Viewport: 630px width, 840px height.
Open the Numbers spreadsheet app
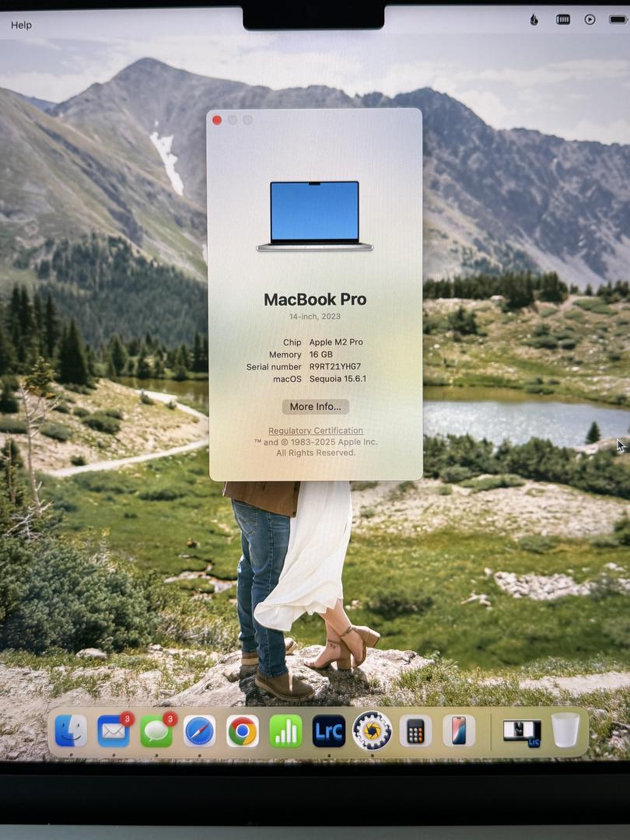pyautogui.click(x=285, y=731)
